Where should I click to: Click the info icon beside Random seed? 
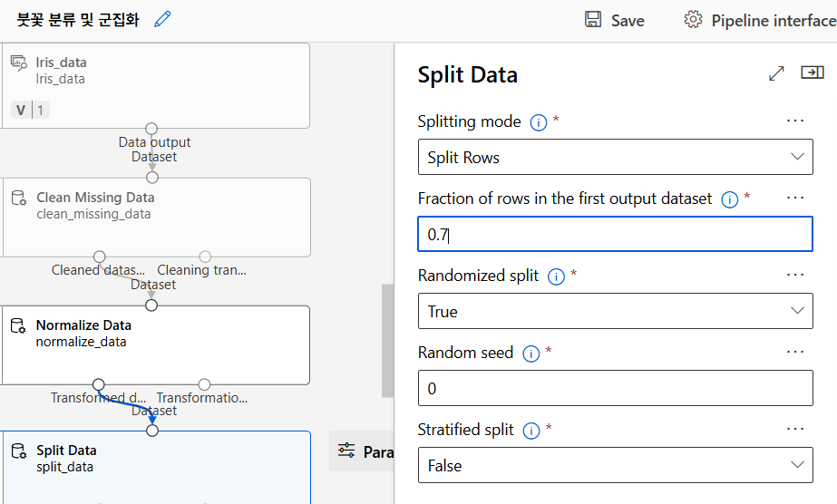tap(531, 354)
